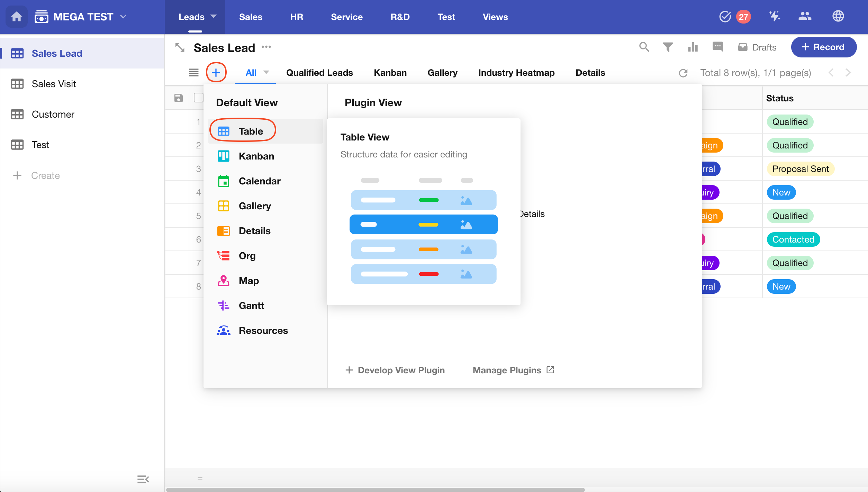
Task: Click the refresh rows icon
Action: coord(683,73)
